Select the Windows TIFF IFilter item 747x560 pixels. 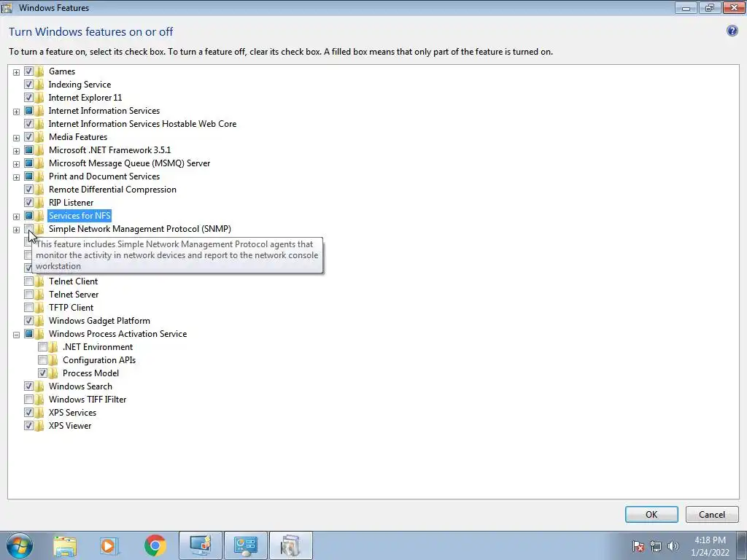[88, 400]
